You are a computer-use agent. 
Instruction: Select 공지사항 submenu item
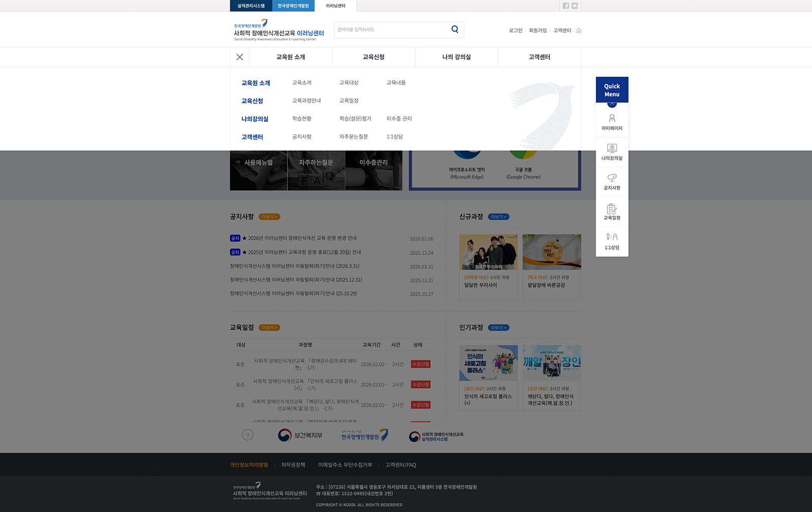[302, 137]
